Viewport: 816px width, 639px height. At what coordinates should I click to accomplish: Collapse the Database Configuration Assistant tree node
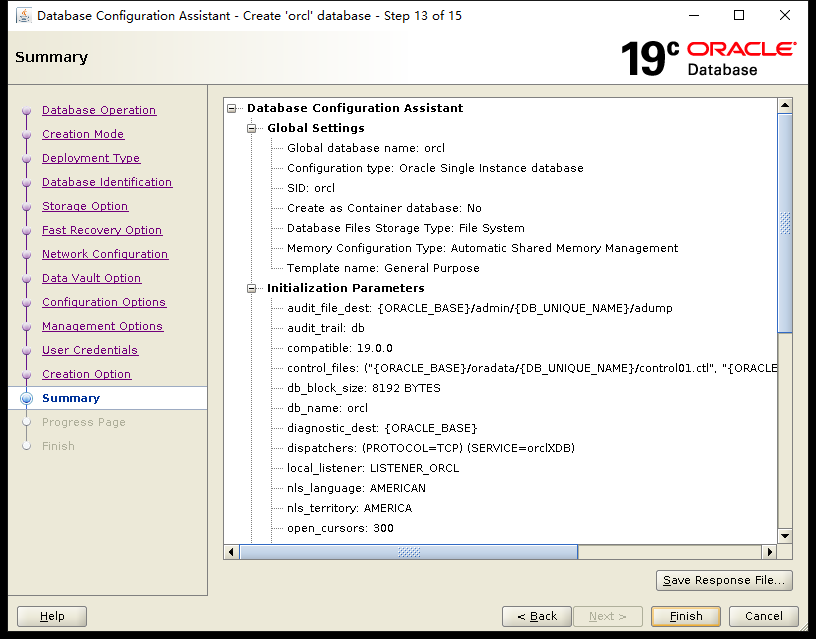(x=232, y=108)
